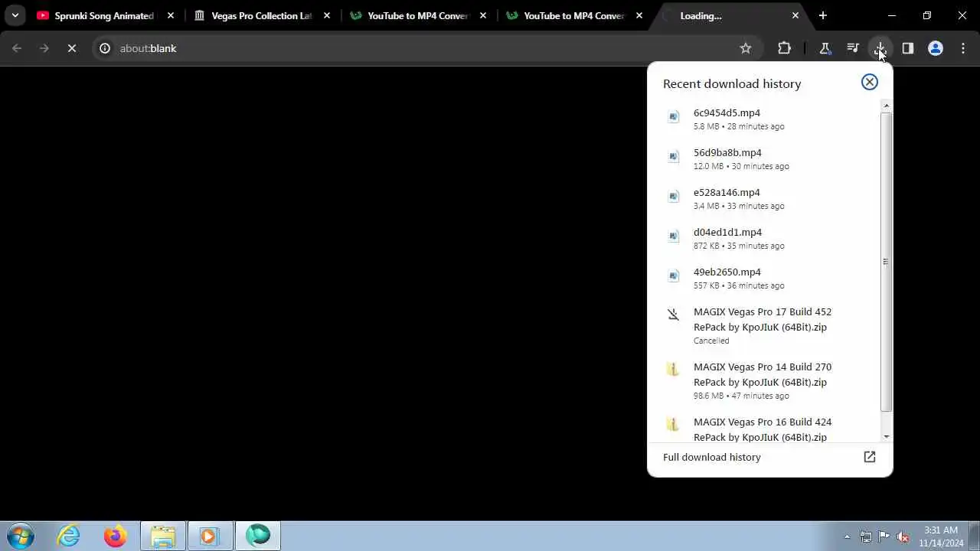Switch to the first YouTube to MP4 Converter tab
The image size is (980, 551).
click(419, 15)
